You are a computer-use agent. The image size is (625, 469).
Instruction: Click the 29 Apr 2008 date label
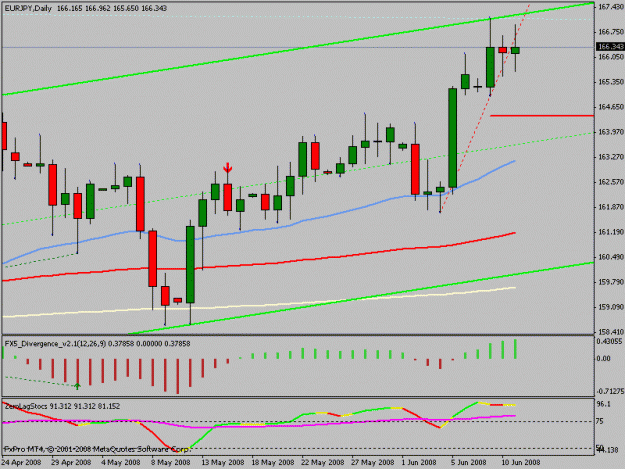pos(71,462)
